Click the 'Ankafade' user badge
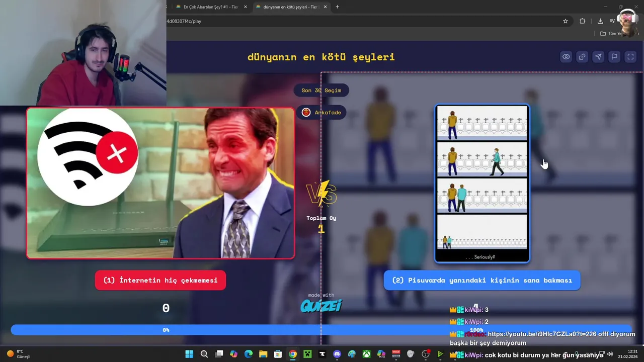Screen dimensions: 644x362 [x=321, y=112]
